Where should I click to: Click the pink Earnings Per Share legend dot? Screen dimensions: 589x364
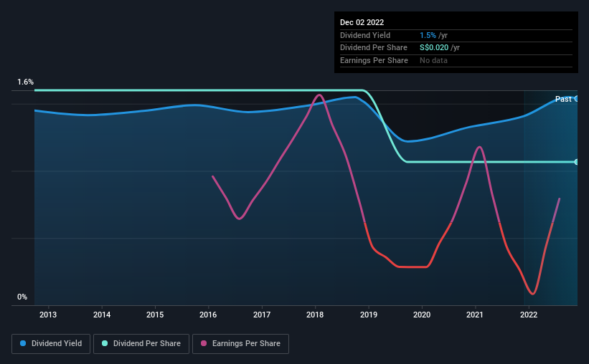pyautogui.click(x=204, y=343)
